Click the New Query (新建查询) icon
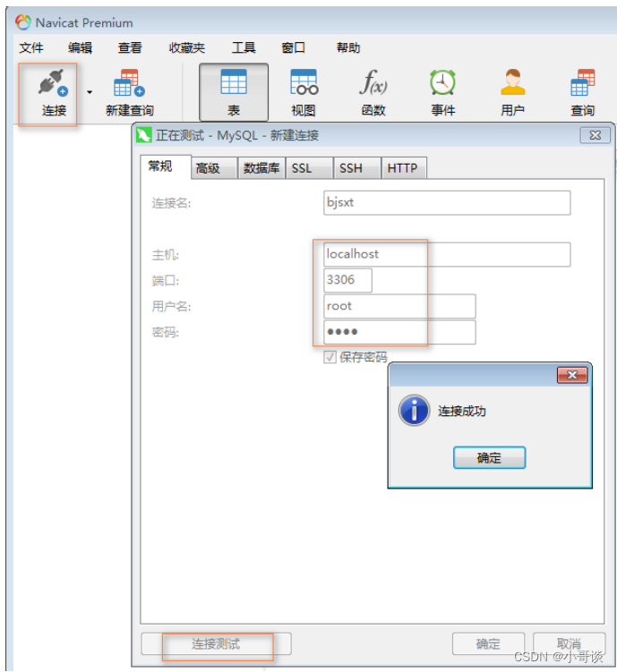This screenshot has height=672, width=617. (129, 83)
